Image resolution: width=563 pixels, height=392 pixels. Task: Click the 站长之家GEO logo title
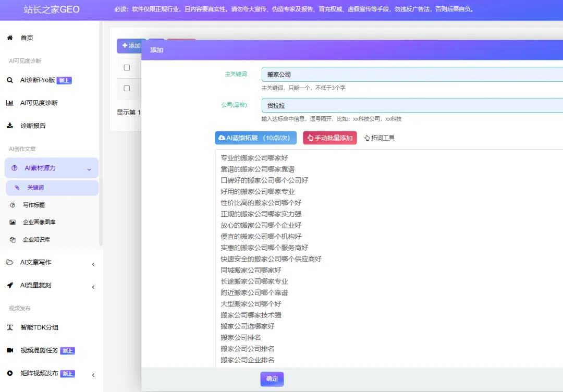51,9
